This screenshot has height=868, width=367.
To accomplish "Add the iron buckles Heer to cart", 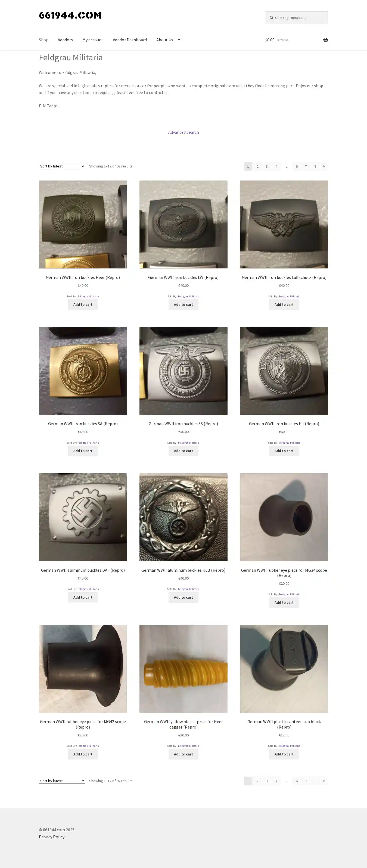I will [x=83, y=305].
